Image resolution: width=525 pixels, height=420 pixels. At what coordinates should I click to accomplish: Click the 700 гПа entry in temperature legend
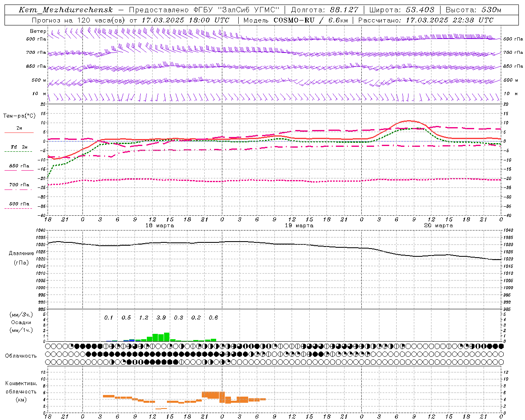pyautogui.click(x=19, y=185)
